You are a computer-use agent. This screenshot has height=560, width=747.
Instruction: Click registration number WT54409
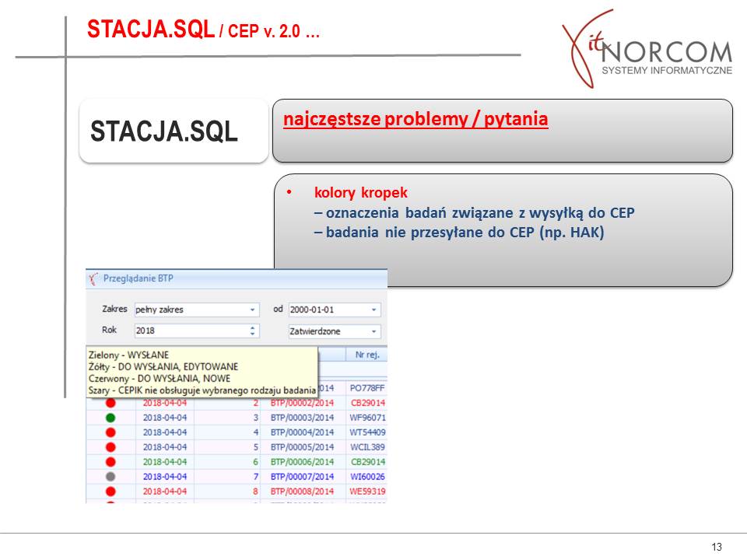point(367,432)
